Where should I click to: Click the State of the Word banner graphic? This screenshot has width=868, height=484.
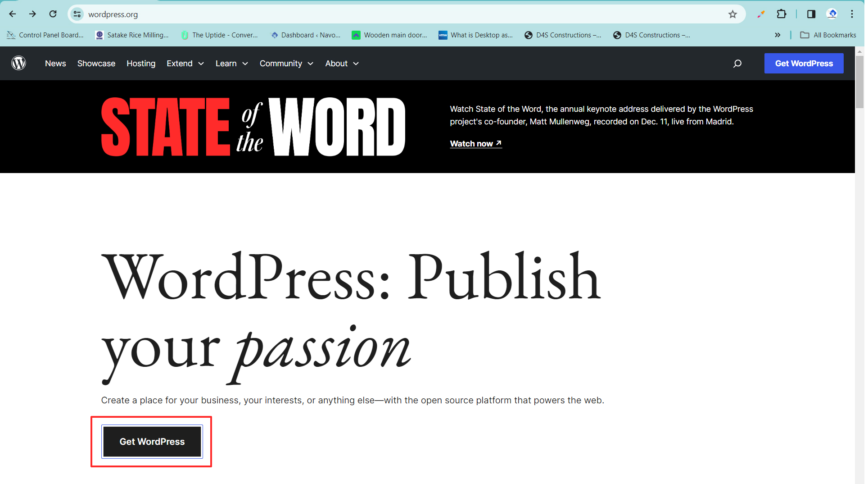click(253, 127)
